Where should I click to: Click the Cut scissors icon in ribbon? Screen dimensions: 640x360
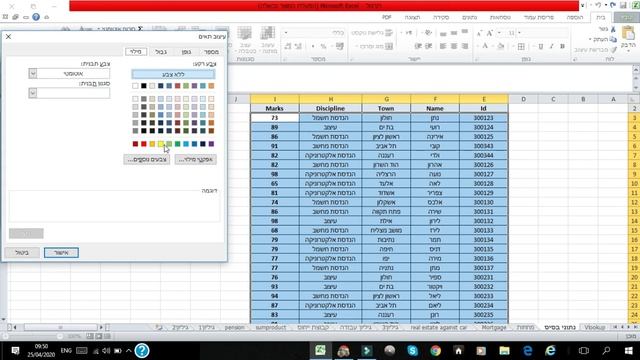coord(613,29)
